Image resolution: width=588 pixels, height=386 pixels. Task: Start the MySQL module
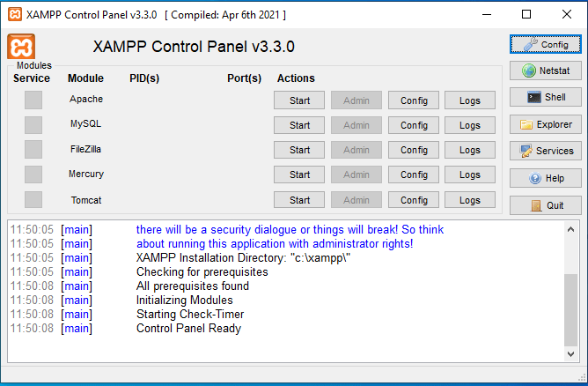299,125
